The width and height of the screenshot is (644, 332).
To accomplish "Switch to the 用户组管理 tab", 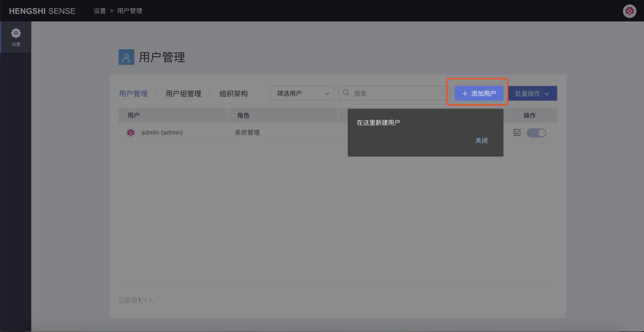I will coord(183,94).
